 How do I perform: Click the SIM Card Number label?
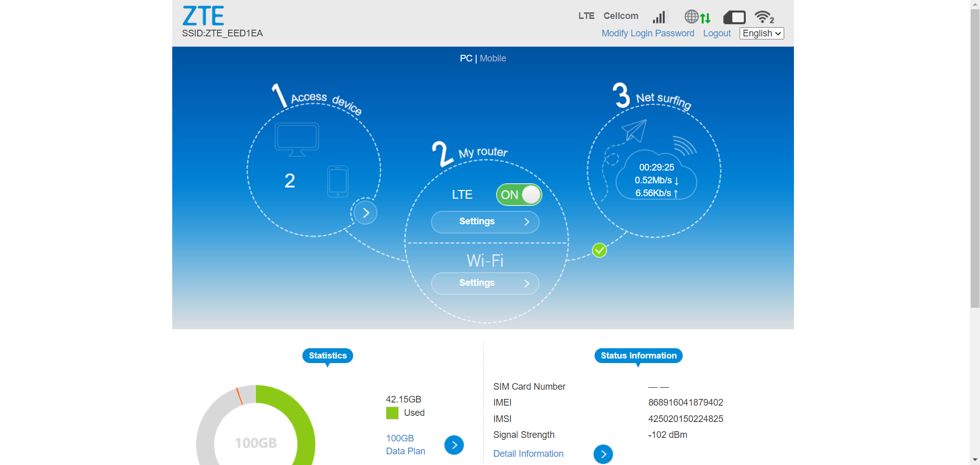click(529, 387)
